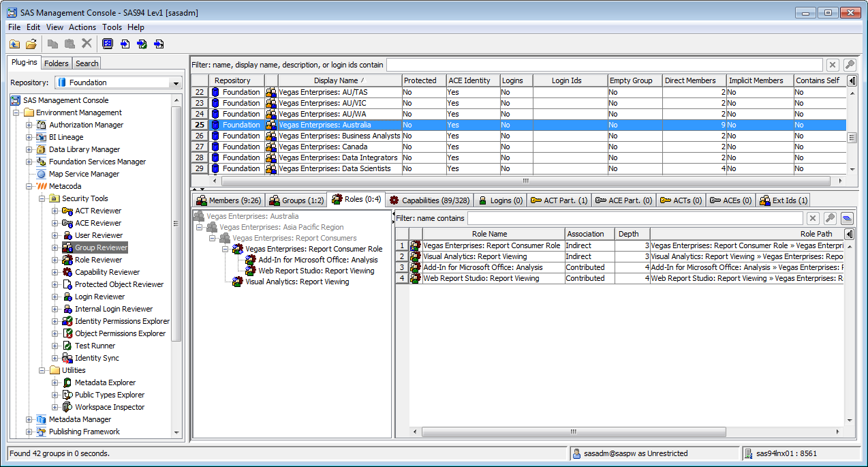The image size is (868, 467).
Task: Click the clear role filter X button
Action: tap(812, 218)
